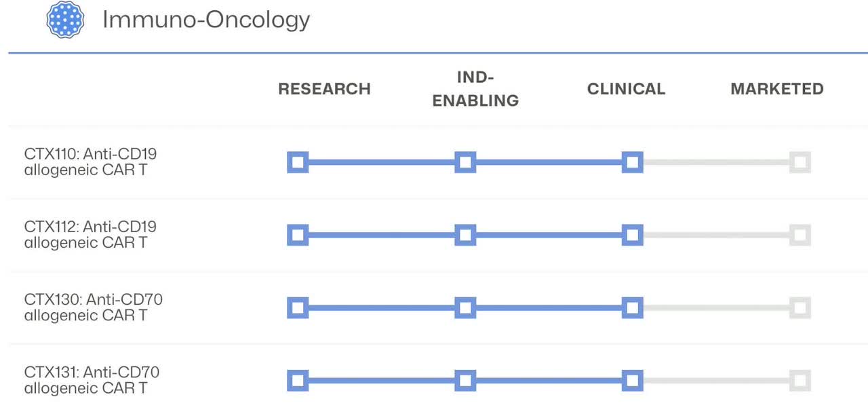Image resolution: width=868 pixels, height=416 pixels.
Task: Click CTX110 Clinical stage marker
Action: 632,162
